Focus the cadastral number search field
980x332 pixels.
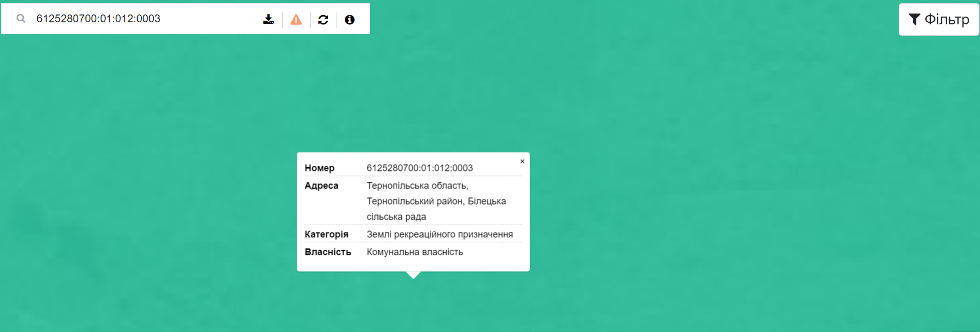click(140, 19)
